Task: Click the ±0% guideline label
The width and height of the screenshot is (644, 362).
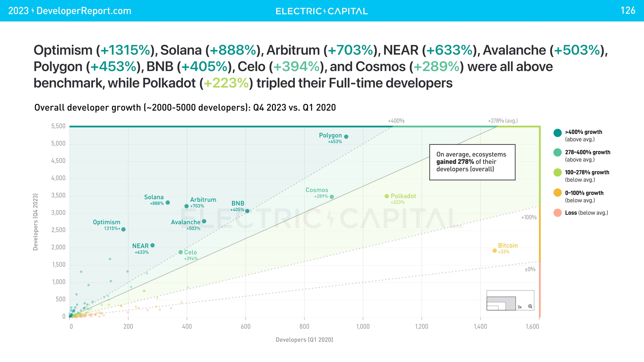Action: 530,269
